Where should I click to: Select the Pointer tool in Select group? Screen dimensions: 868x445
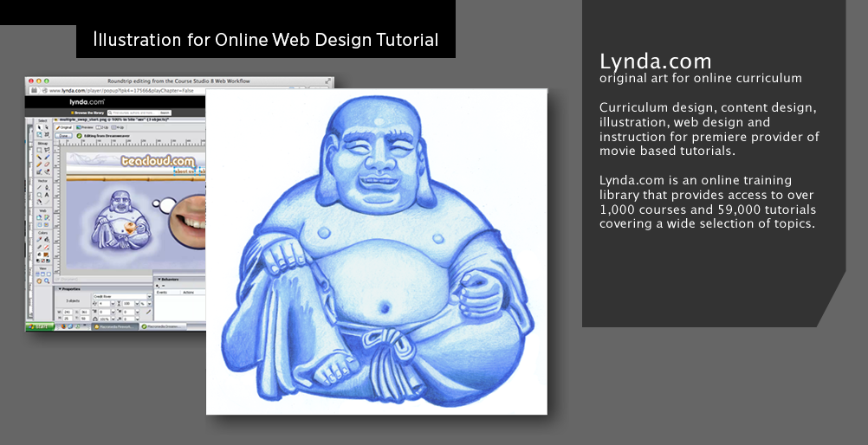pos(39,127)
